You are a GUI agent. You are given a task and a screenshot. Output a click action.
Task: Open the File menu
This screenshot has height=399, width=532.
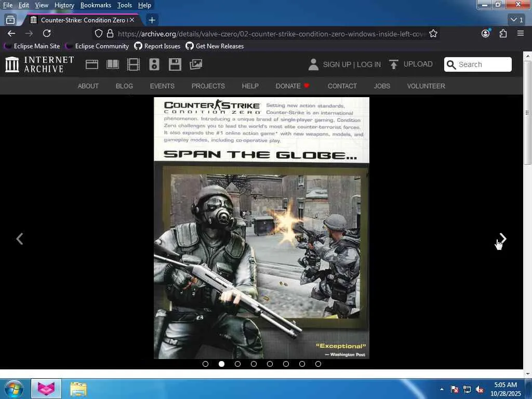click(x=8, y=5)
